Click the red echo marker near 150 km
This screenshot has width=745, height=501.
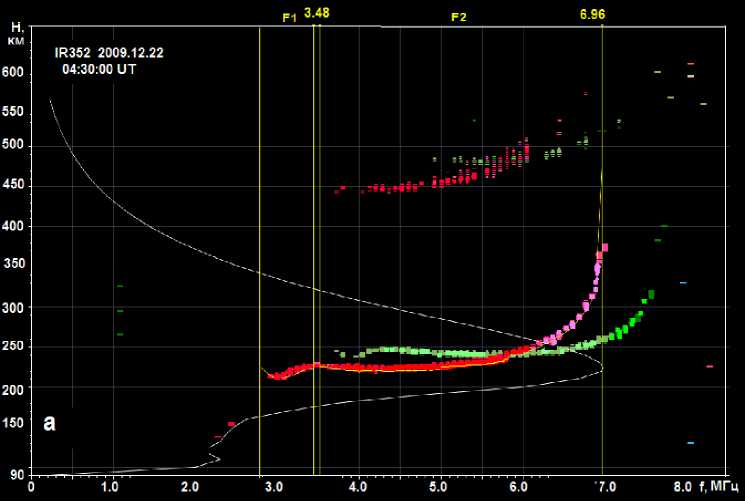[231, 424]
